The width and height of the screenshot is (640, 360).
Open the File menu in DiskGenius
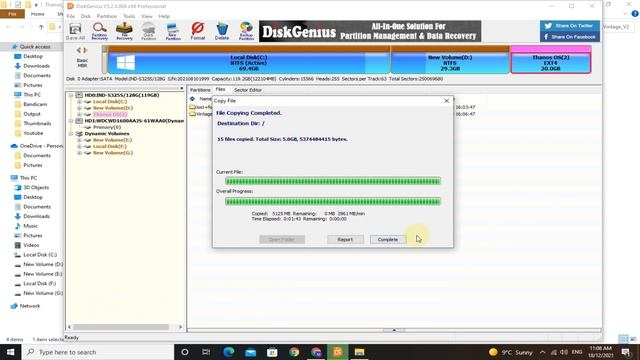pos(71,16)
